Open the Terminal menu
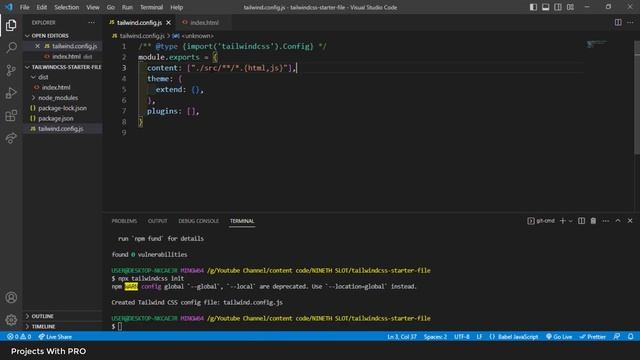 coord(151,7)
